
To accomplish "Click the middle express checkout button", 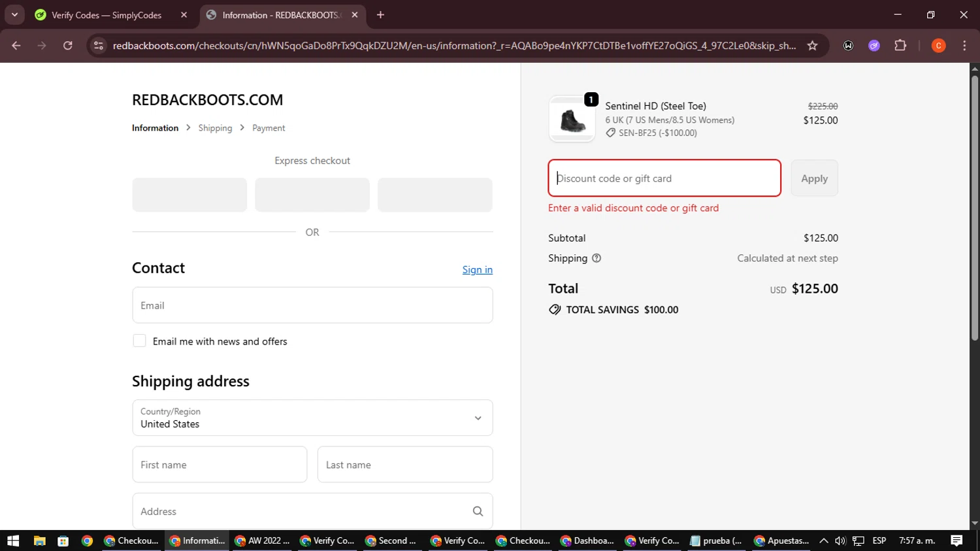I will pyautogui.click(x=312, y=195).
